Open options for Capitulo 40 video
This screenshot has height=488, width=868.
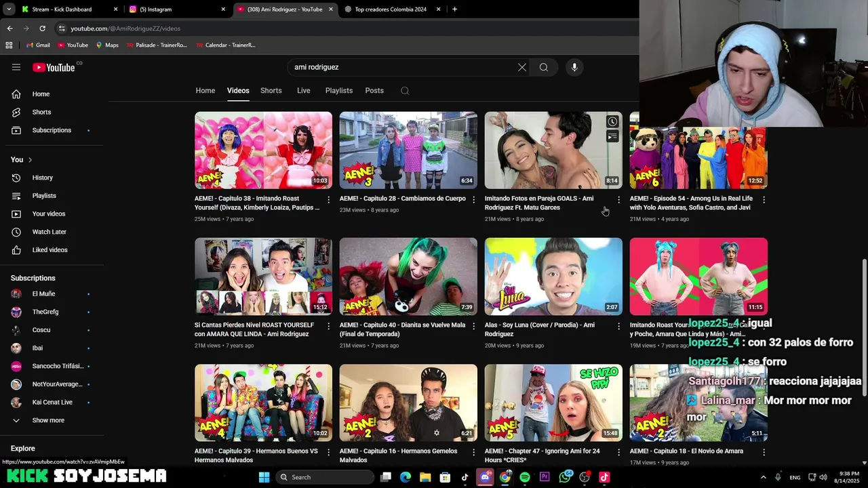474,326
